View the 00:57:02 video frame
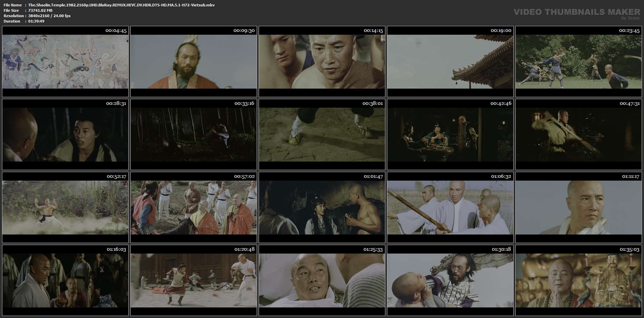 [x=194, y=207]
